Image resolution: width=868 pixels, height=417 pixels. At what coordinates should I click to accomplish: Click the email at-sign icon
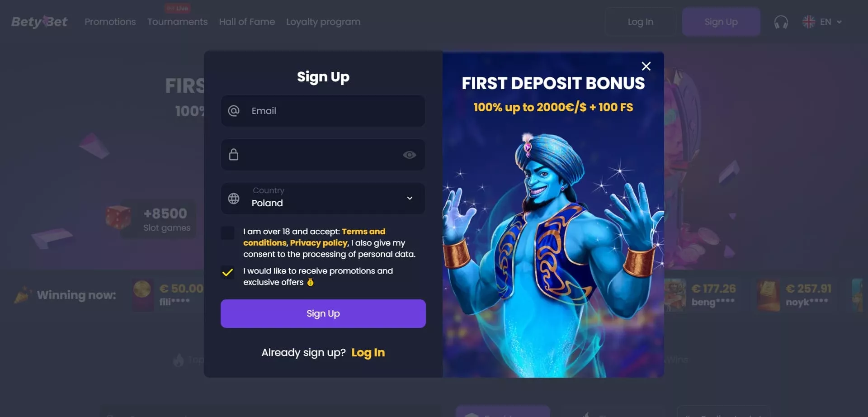pyautogui.click(x=234, y=111)
